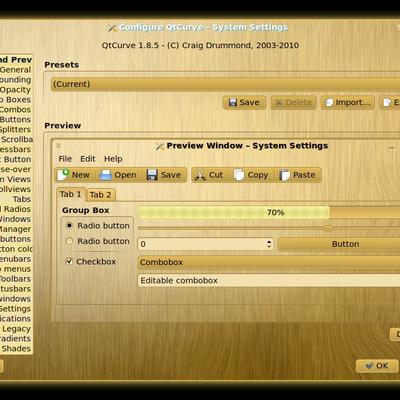
Task: Click the document icon on Import button
Action: point(329,102)
